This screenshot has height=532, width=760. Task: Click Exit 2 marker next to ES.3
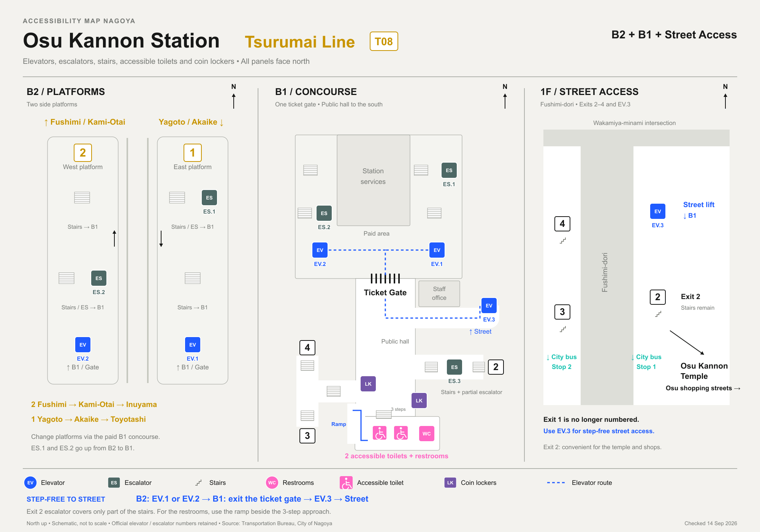coord(496,367)
